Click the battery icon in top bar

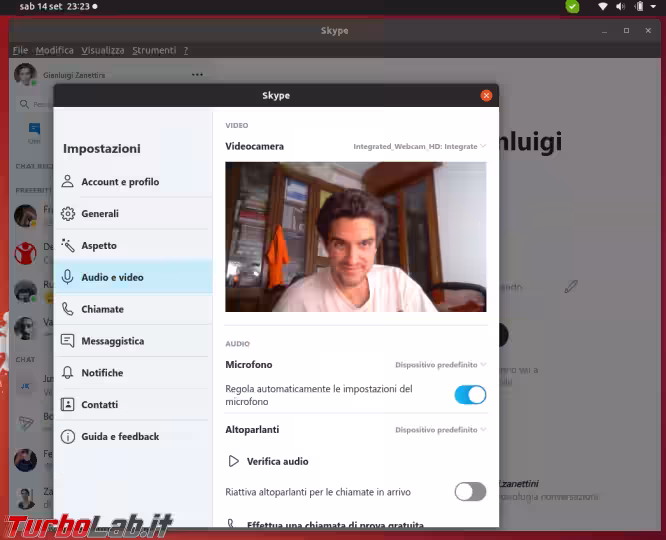pyautogui.click(x=639, y=6)
